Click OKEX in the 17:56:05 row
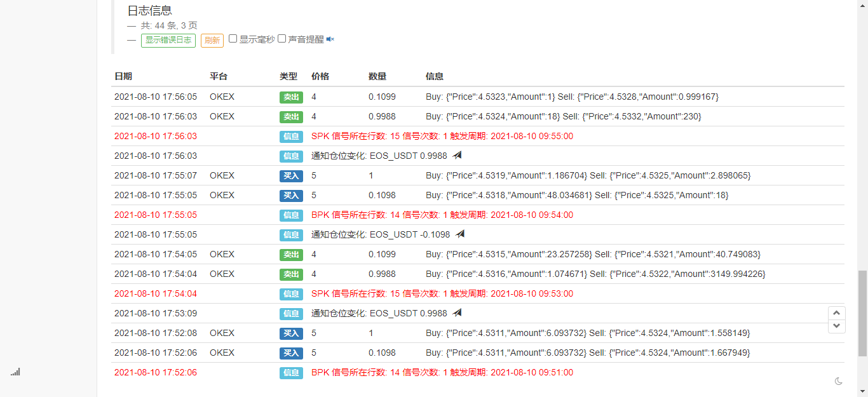The image size is (868, 397). 222,97
